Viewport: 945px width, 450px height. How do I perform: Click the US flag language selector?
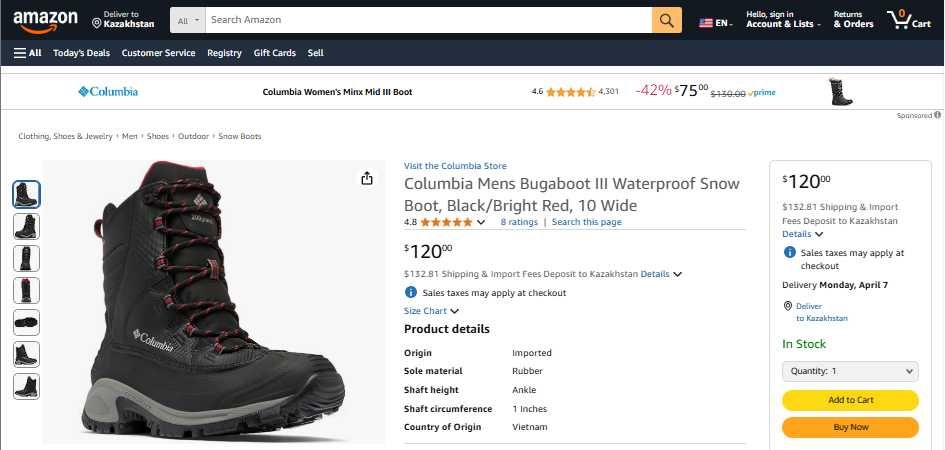pyautogui.click(x=706, y=23)
